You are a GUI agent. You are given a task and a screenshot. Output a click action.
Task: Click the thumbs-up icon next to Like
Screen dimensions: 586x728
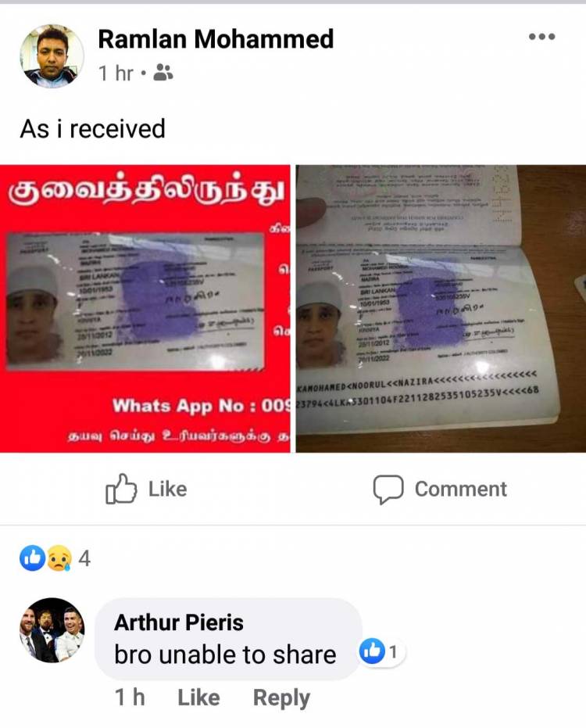coord(121,489)
